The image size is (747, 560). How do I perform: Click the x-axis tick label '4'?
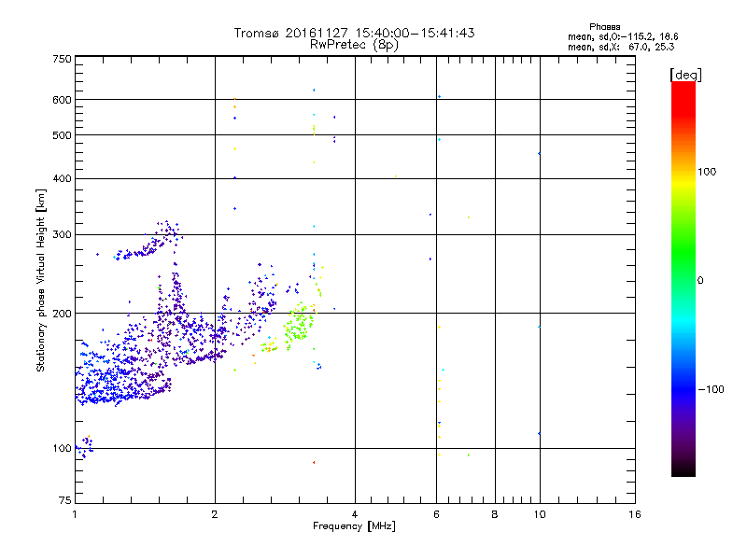click(355, 514)
